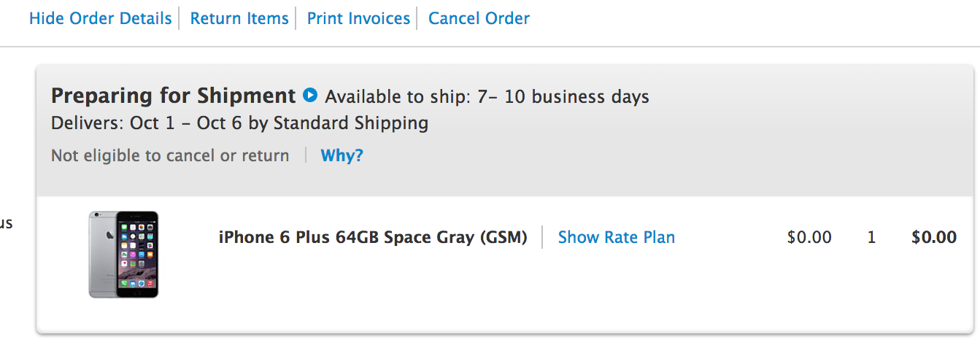
Task: Click the Why? link about eligibility
Action: pyautogui.click(x=342, y=155)
